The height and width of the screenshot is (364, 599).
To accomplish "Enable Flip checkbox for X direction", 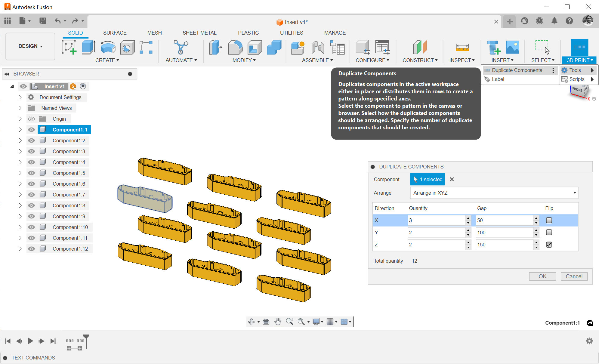I will tap(549, 220).
